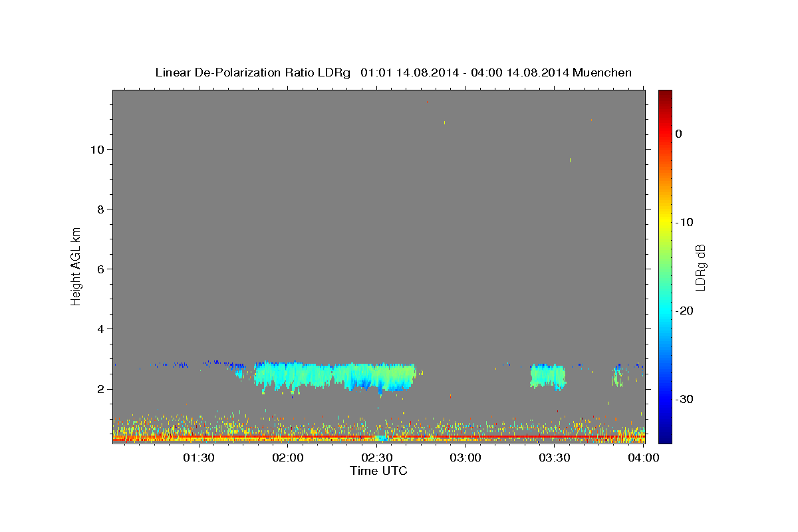Click the 02:00 time tick label

[x=287, y=458]
